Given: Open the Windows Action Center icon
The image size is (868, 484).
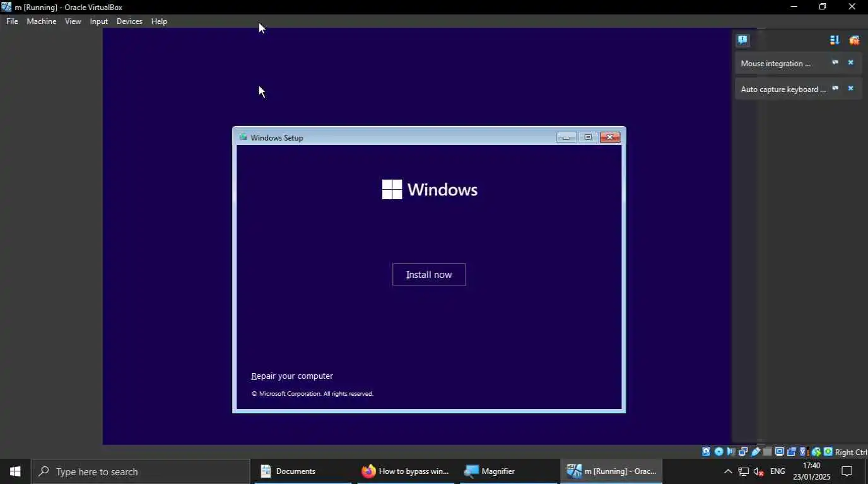Looking at the screenshot, I should [847, 471].
